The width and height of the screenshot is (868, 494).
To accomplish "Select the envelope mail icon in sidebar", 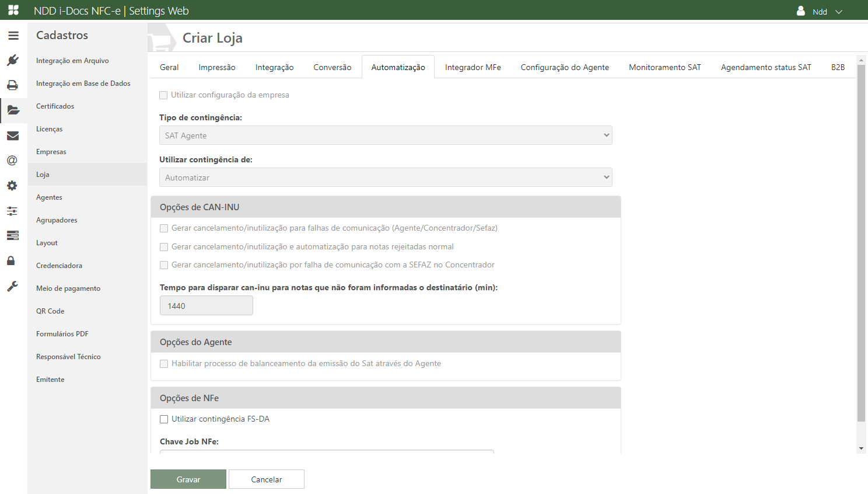I will pyautogui.click(x=13, y=135).
